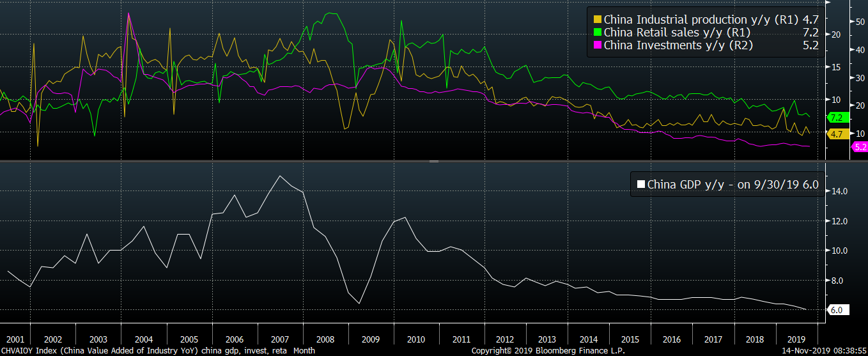868x356 pixels.
Task: Click the 2010 year label on time axis
Action: coord(415,339)
